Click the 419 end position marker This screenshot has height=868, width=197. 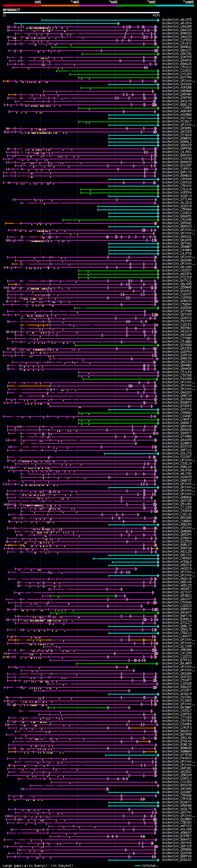(155, 15)
